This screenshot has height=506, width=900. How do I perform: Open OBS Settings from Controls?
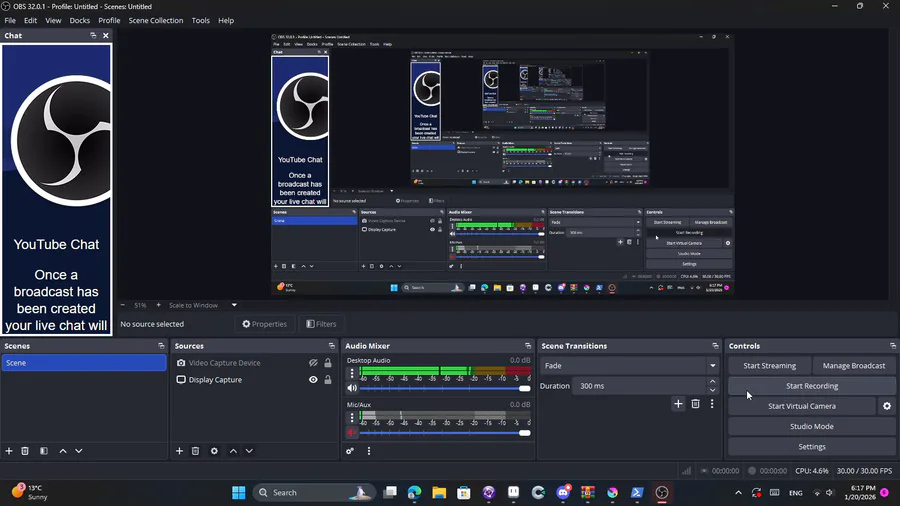(x=811, y=446)
